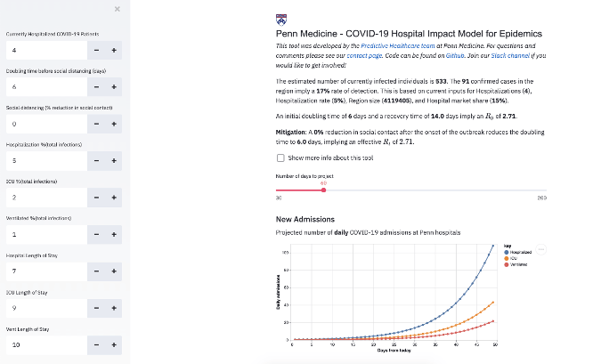The width and height of the screenshot is (601, 364).
Task: Increase Currently Hospitalized COVID-19 Patients with plus
Action: (x=114, y=50)
